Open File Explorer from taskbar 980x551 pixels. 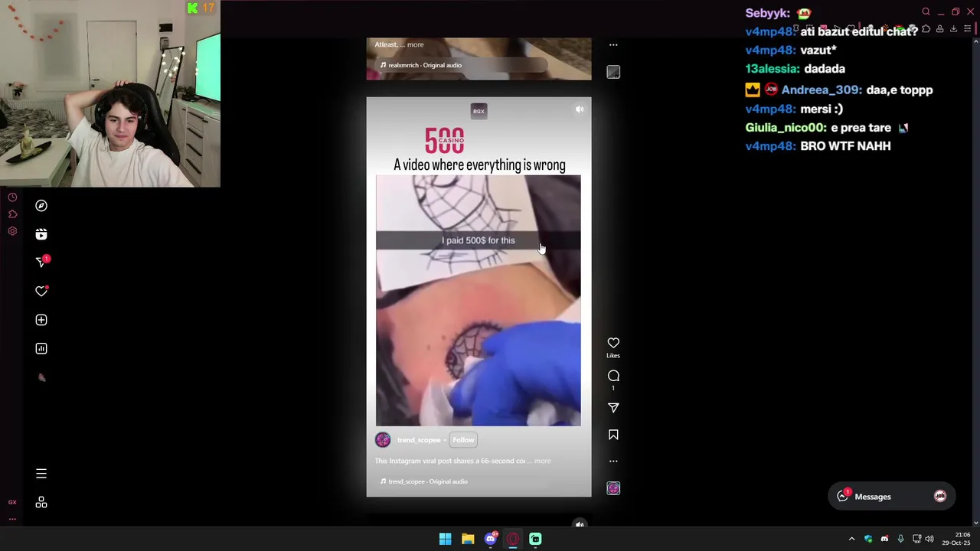[x=468, y=539]
